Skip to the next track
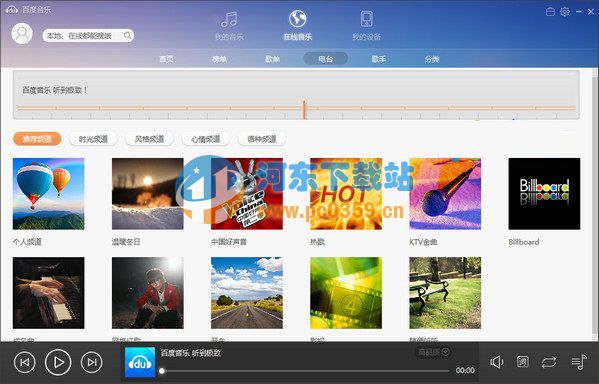This screenshot has height=384, width=599. [x=92, y=362]
